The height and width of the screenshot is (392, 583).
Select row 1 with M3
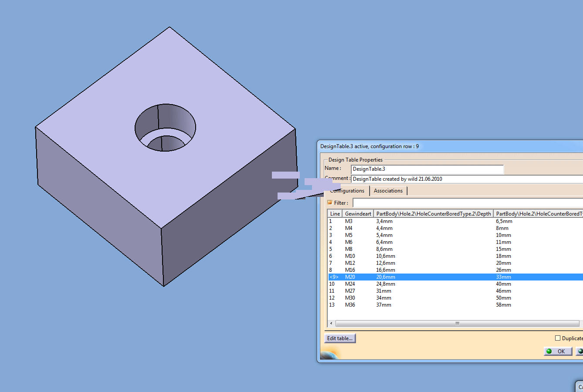tap(455, 221)
